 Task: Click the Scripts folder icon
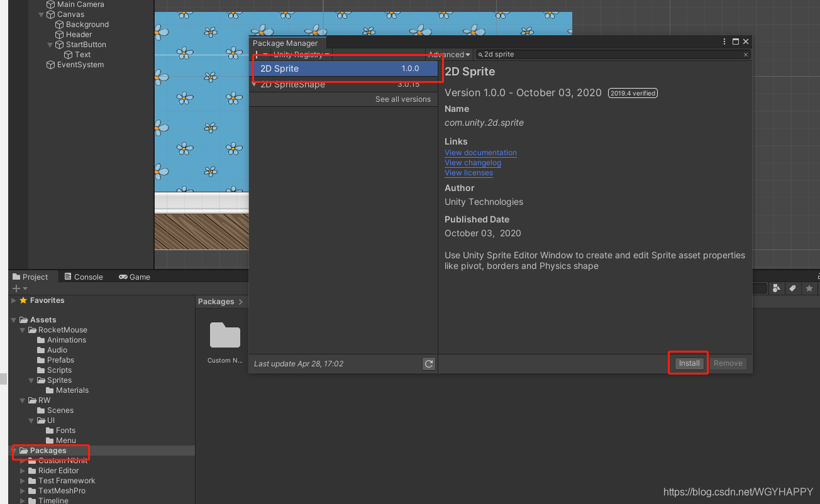[x=42, y=370]
